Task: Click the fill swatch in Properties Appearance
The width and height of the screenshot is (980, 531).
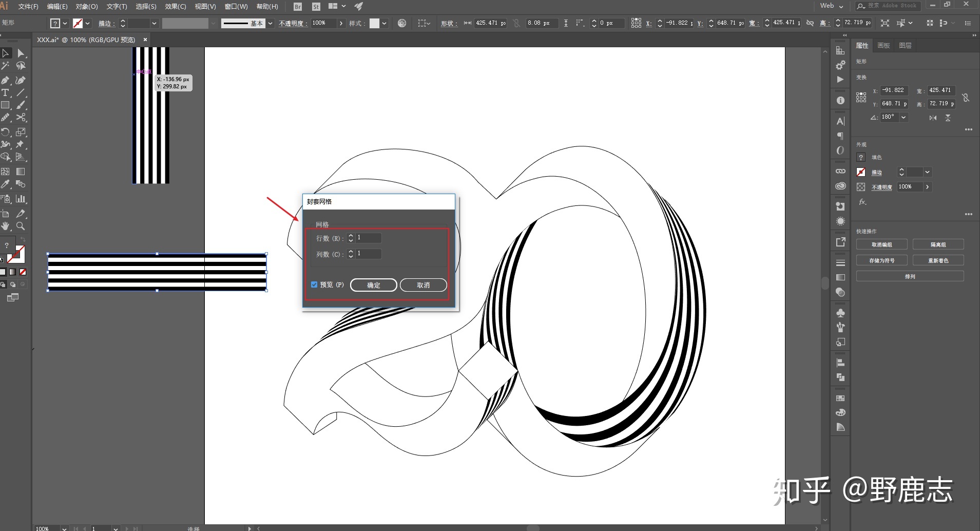Action: tap(861, 157)
